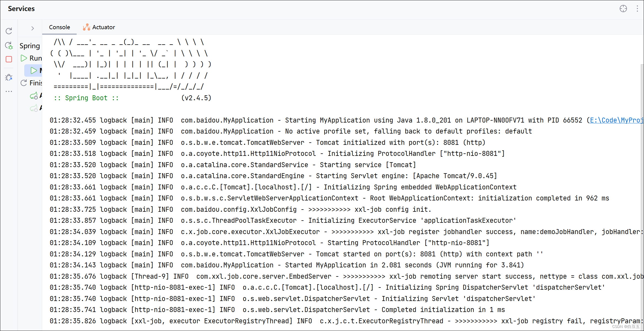644x331 pixels.
Task: Click the 'Tomcat initialized with port(s): 8081' line
Action: [x=267, y=143]
